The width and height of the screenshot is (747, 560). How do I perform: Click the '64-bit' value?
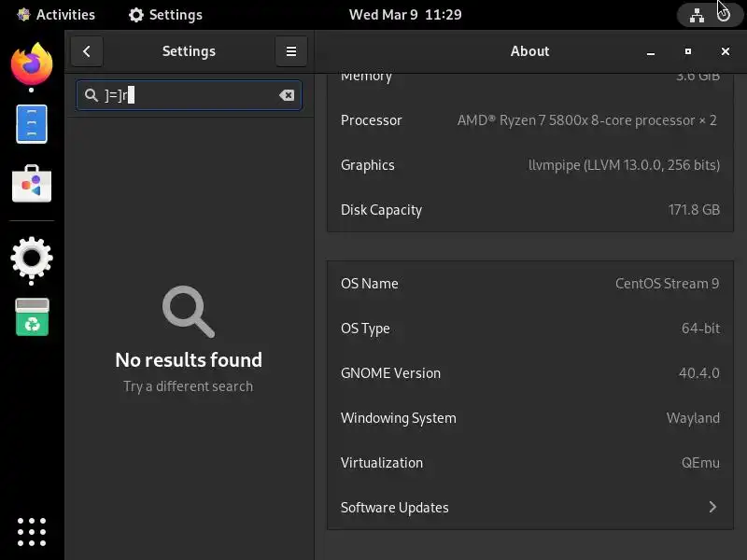tap(700, 329)
